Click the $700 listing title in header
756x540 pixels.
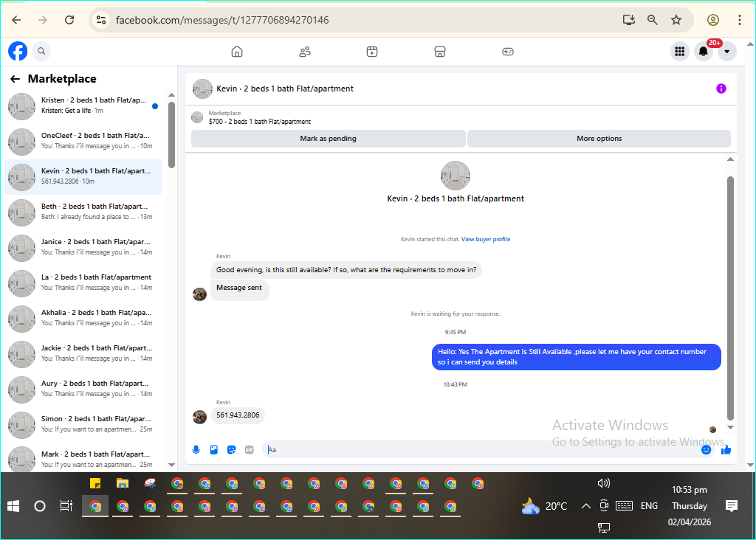click(x=260, y=122)
